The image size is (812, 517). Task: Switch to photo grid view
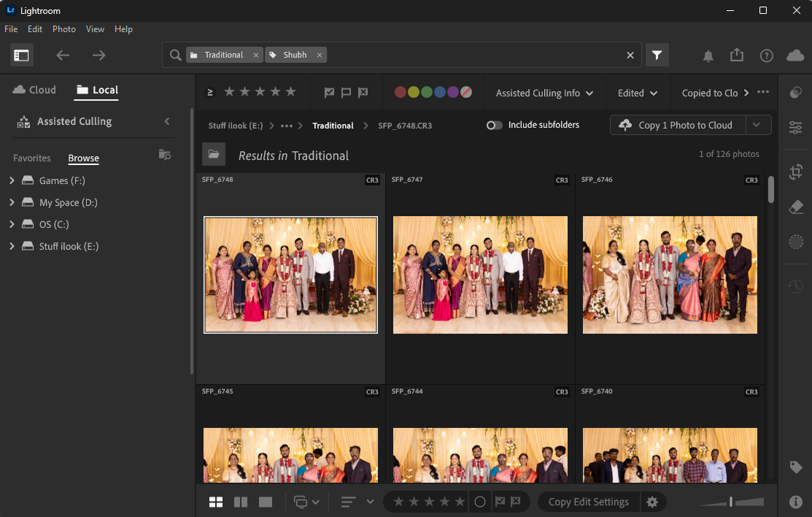coord(216,502)
